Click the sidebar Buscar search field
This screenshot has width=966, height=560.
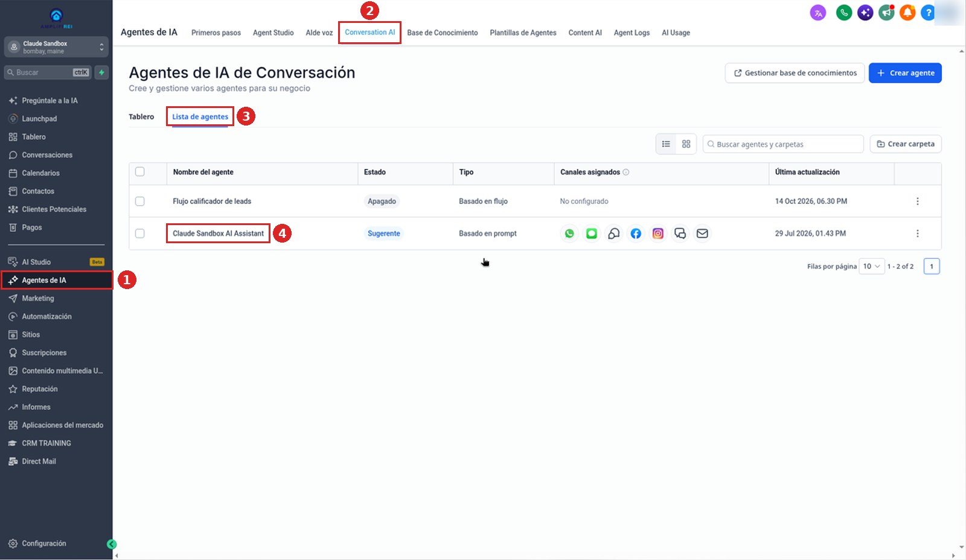[48, 72]
